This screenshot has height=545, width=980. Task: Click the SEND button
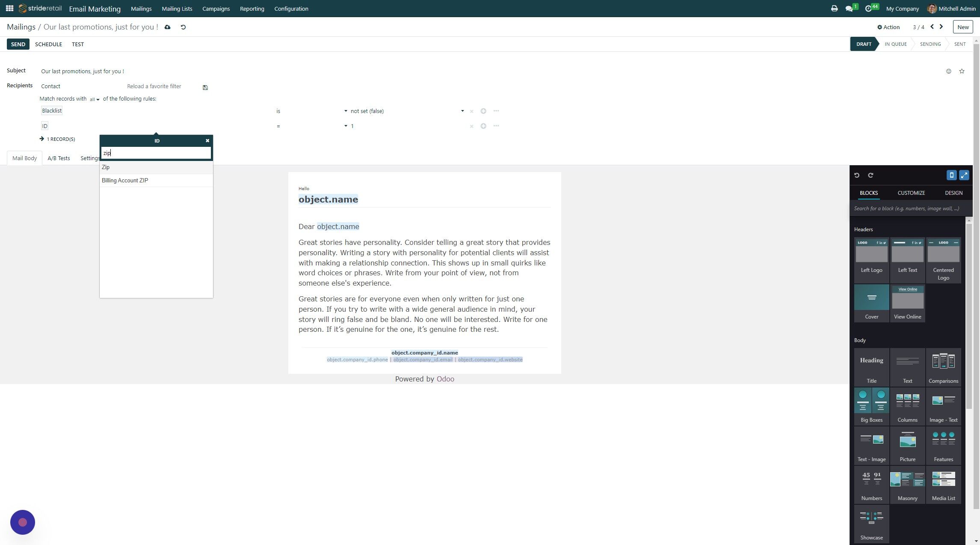18,44
